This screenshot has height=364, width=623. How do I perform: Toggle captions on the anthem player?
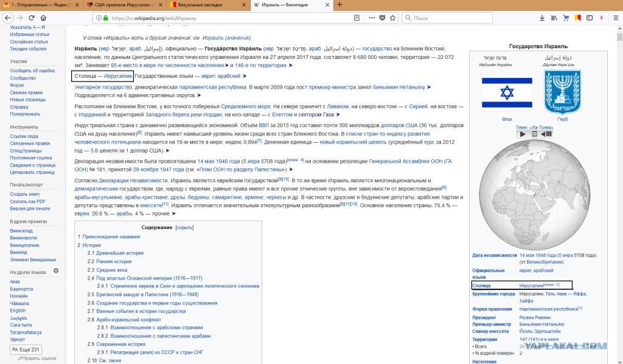[x=534, y=134]
